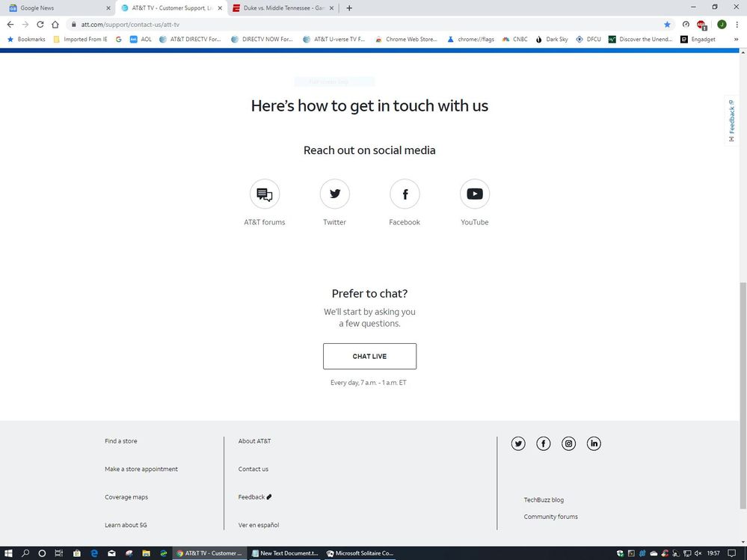This screenshot has height=560, width=747.
Task: Open the Coverage maps link
Action: (126, 497)
